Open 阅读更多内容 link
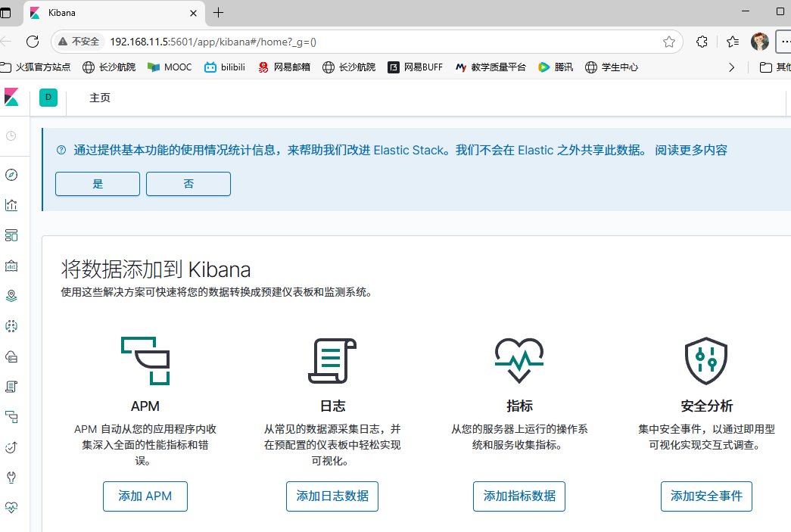This screenshot has height=532, width=791. (x=691, y=150)
